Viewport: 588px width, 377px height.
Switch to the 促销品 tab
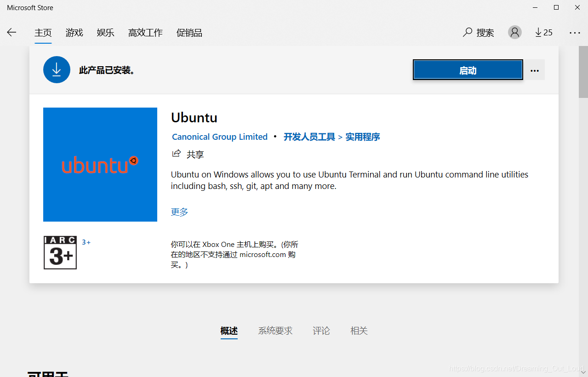[189, 33]
